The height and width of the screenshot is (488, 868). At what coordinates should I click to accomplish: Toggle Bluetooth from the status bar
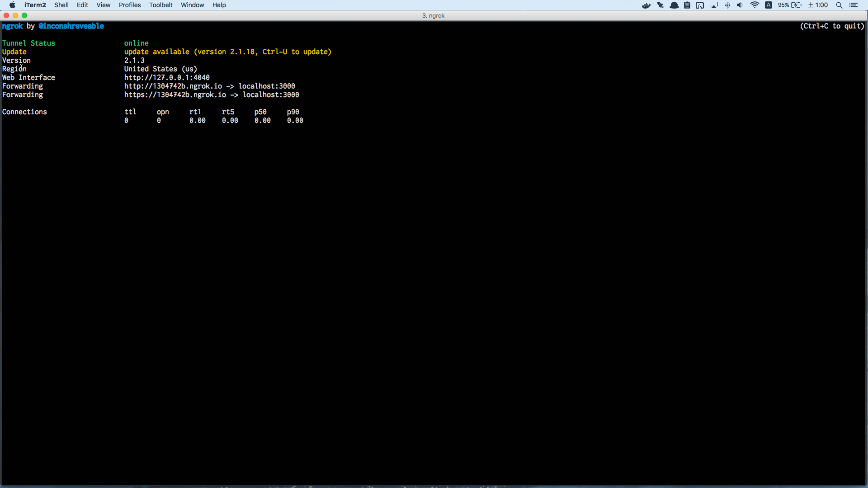pyautogui.click(x=727, y=5)
